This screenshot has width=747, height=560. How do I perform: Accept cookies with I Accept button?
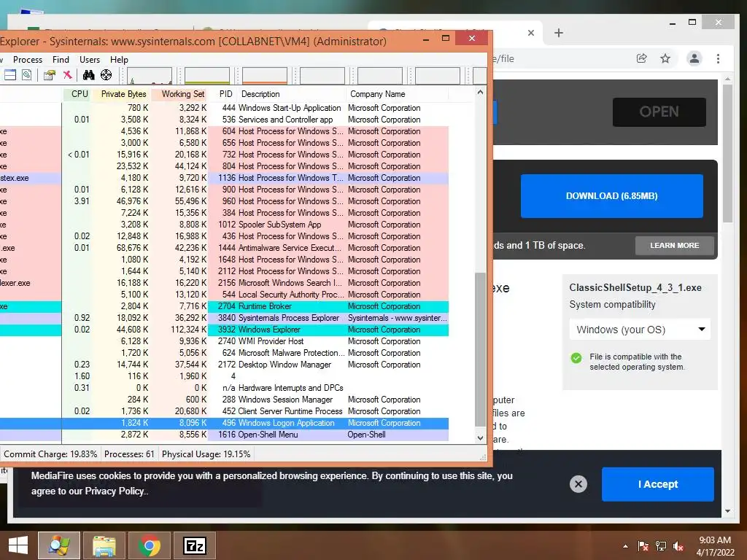pos(658,484)
